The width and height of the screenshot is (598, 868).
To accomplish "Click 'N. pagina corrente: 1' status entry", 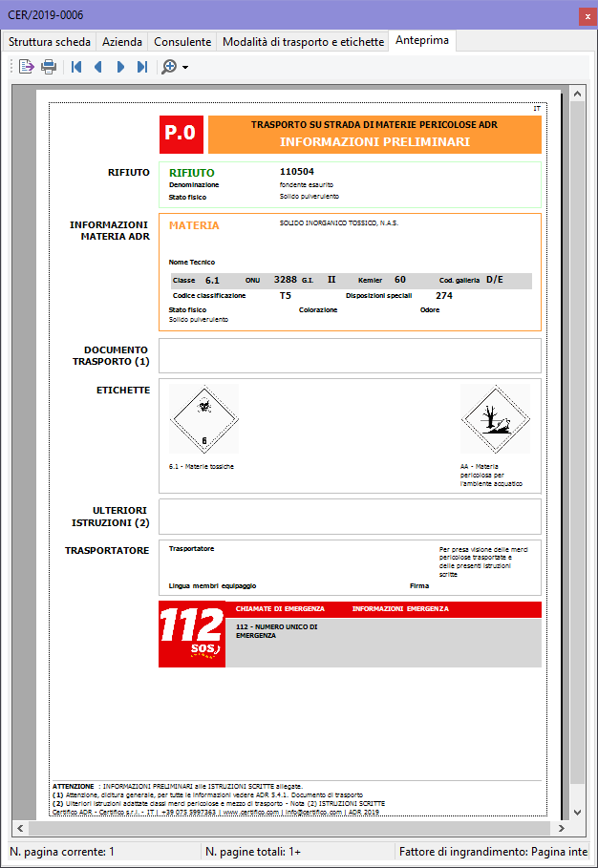I will 62,852.
